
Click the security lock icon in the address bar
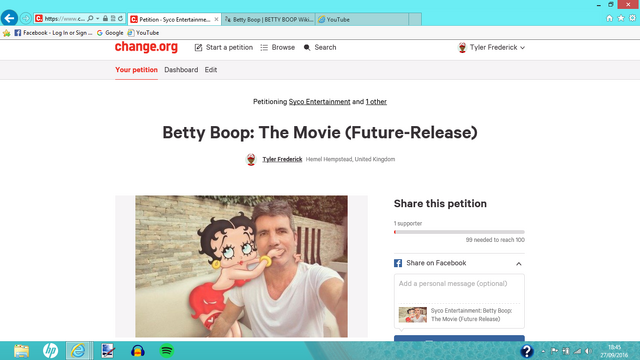[105, 18]
